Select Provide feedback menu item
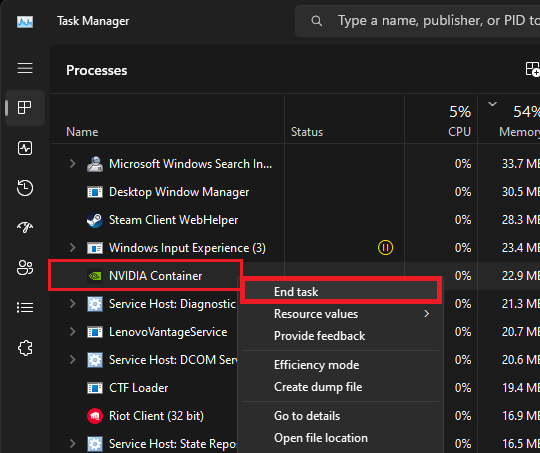 (x=341, y=336)
